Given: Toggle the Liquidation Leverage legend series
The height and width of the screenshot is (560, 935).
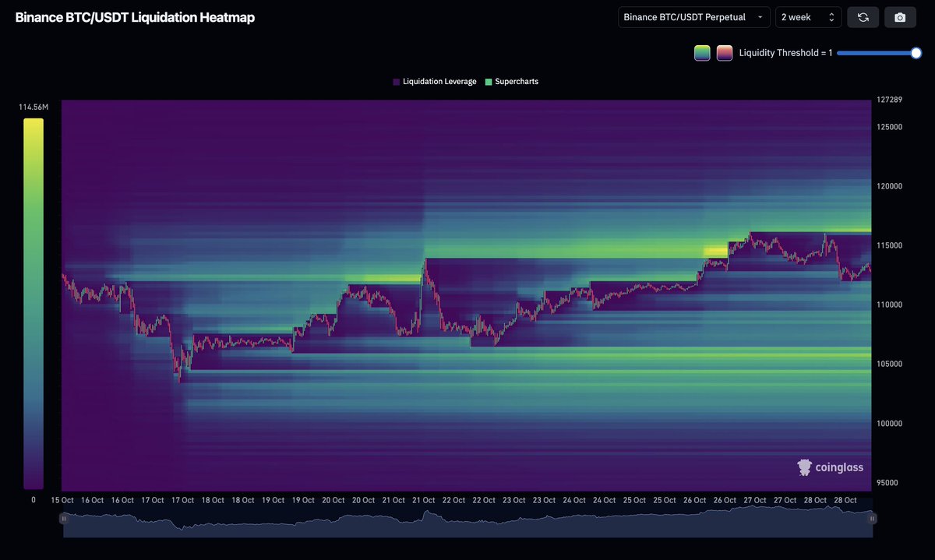Looking at the screenshot, I should [435, 82].
